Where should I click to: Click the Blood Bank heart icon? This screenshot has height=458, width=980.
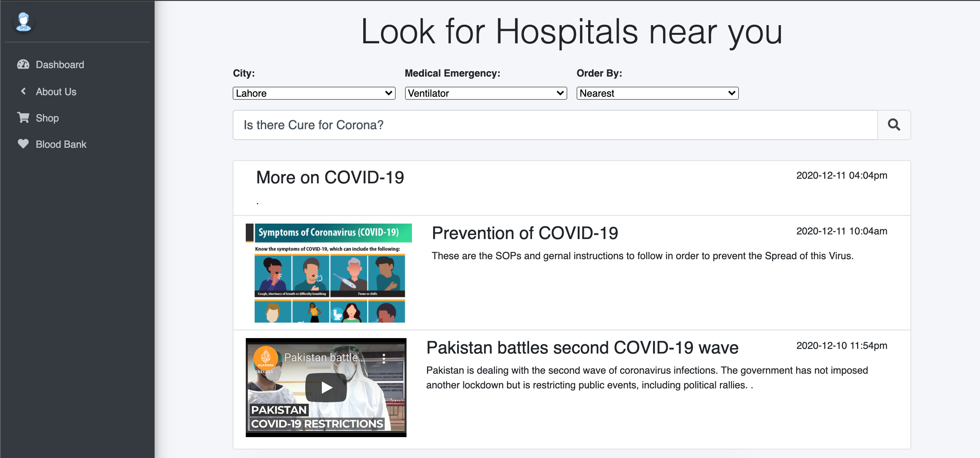point(23,144)
